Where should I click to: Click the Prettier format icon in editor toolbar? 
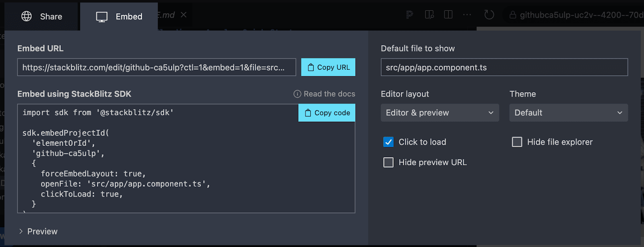click(410, 15)
